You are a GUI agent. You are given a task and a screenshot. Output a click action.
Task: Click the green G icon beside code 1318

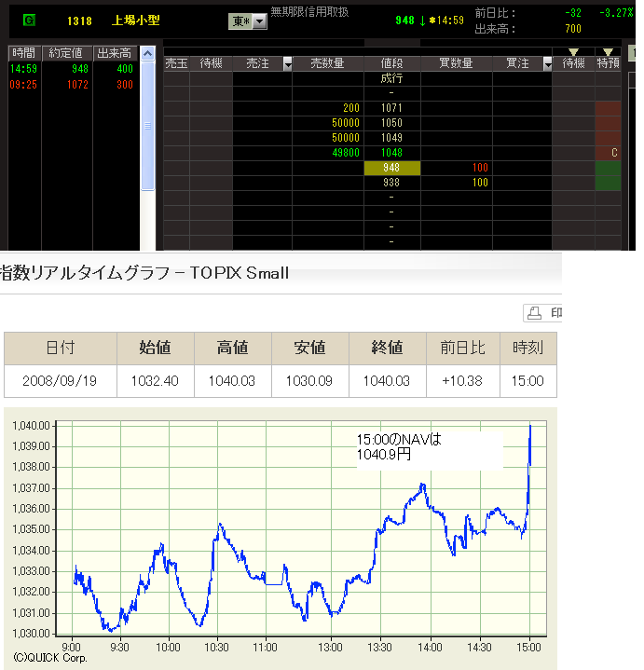tap(29, 20)
